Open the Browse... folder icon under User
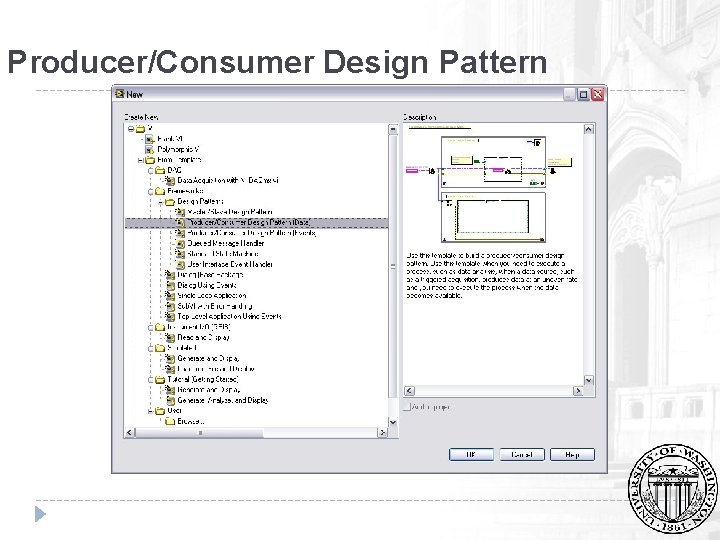 tap(170, 421)
